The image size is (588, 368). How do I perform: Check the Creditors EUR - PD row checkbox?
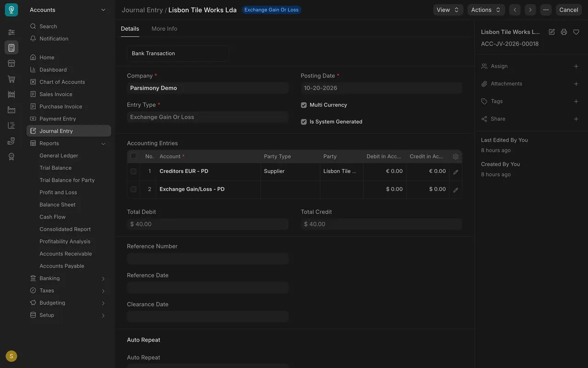coord(134,171)
